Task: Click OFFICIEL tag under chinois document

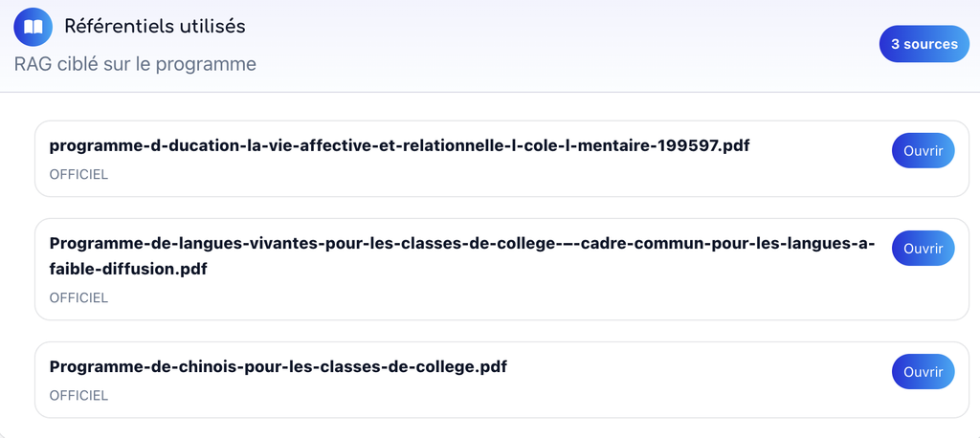Action: (78, 396)
